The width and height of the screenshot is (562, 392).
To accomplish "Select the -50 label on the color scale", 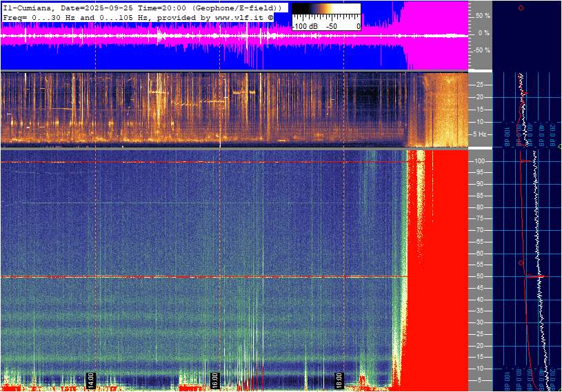I will coord(332,26).
